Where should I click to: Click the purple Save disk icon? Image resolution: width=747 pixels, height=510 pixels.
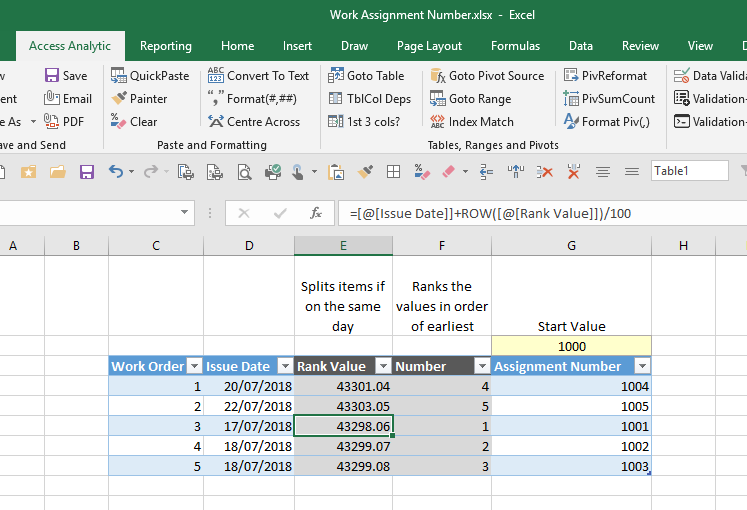pyautogui.click(x=87, y=172)
